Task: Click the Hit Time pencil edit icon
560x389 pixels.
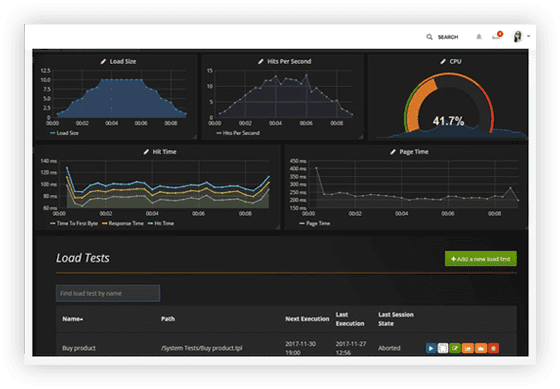Action: tap(146, 152)
